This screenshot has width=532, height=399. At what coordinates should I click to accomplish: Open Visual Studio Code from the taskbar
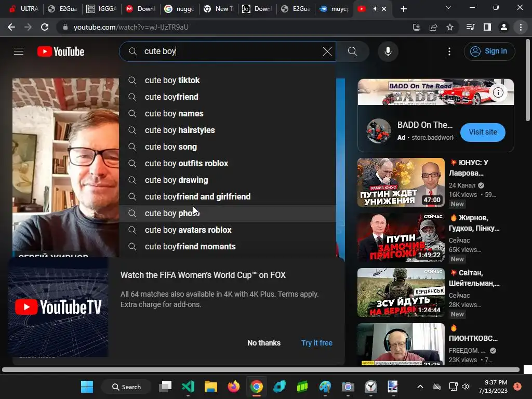tap(188, 387)
